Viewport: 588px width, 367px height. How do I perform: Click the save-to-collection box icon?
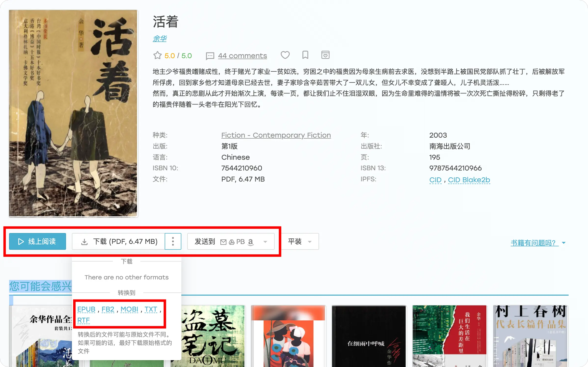click(325, 55)
